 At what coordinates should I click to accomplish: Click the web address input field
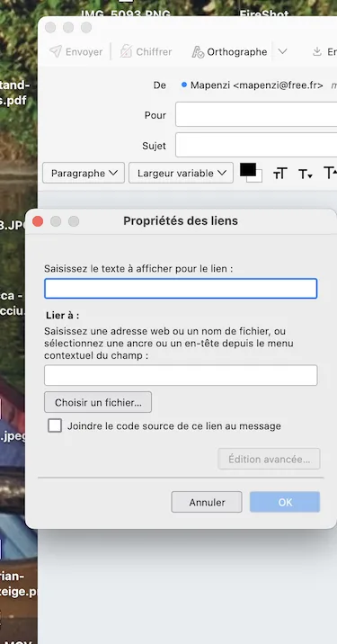pos(181,375)
